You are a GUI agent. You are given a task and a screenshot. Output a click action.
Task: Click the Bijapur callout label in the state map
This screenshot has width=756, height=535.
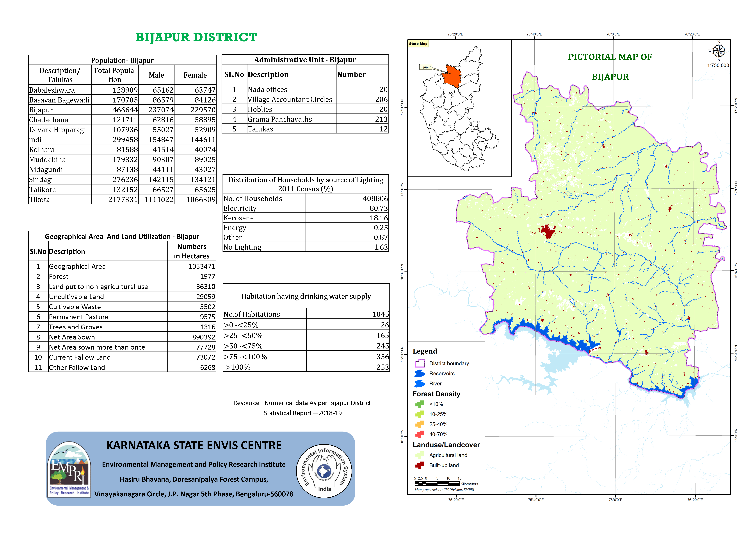[425, 67]
